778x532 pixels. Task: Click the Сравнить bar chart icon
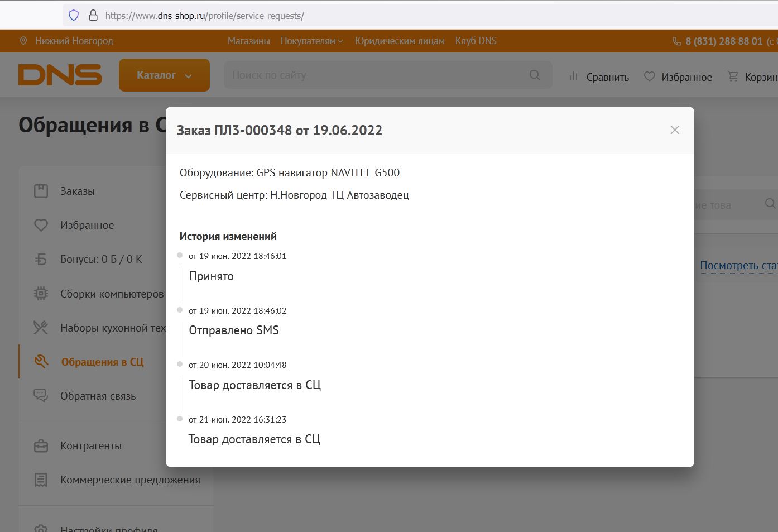(x=573, y=76)
